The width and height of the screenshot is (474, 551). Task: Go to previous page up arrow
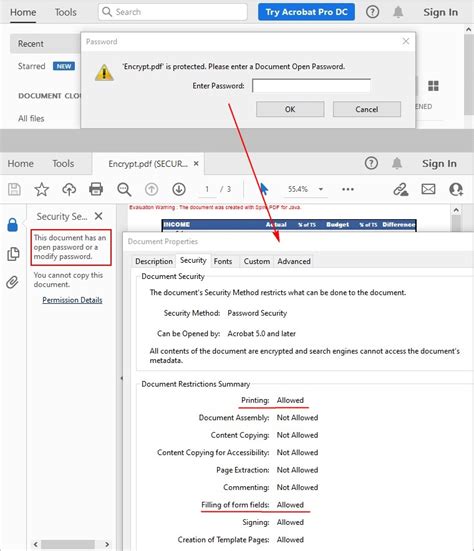(x=151, y=189)
